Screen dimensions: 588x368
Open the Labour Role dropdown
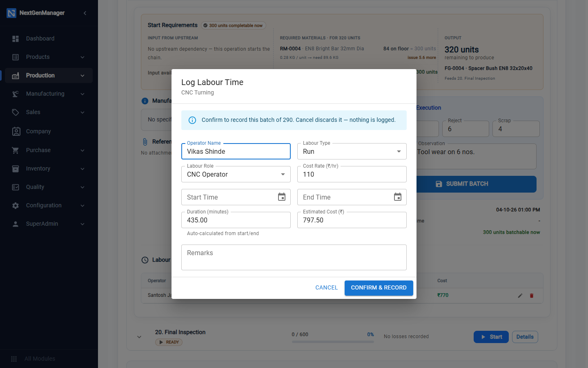tap(236, 174)
